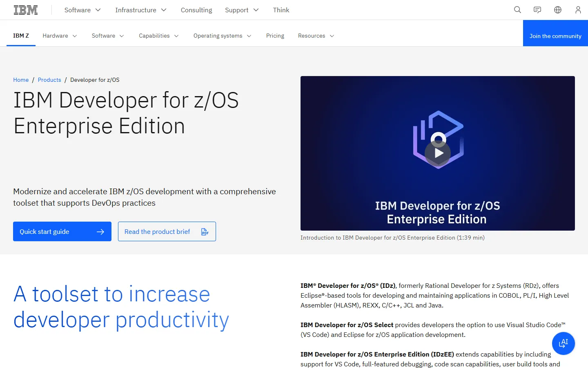588x368 pixels.
Task: Expand the Capabilities dropdown
Action: (x=159, y=36)
